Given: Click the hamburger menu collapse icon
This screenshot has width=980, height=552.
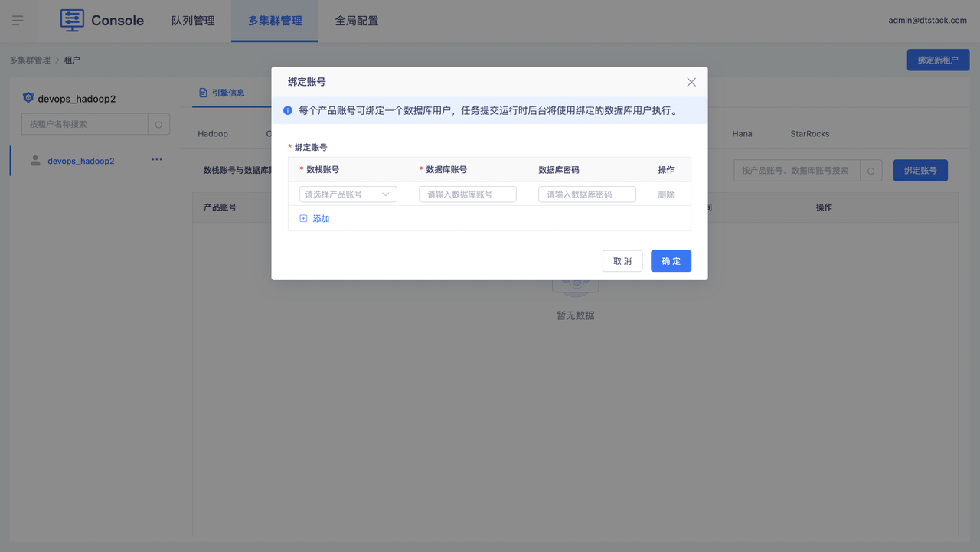Looking at the screenshot, I should click(x=18, y=21).
